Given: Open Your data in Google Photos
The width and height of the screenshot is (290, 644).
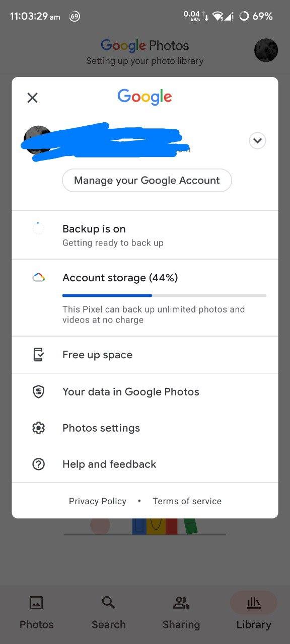Looking at the screenshot, I should coord(145,392).
